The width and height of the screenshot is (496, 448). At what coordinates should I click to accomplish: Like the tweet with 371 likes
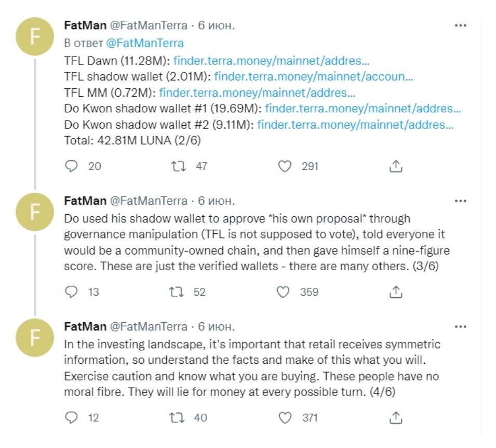click(x=285, y=417)
